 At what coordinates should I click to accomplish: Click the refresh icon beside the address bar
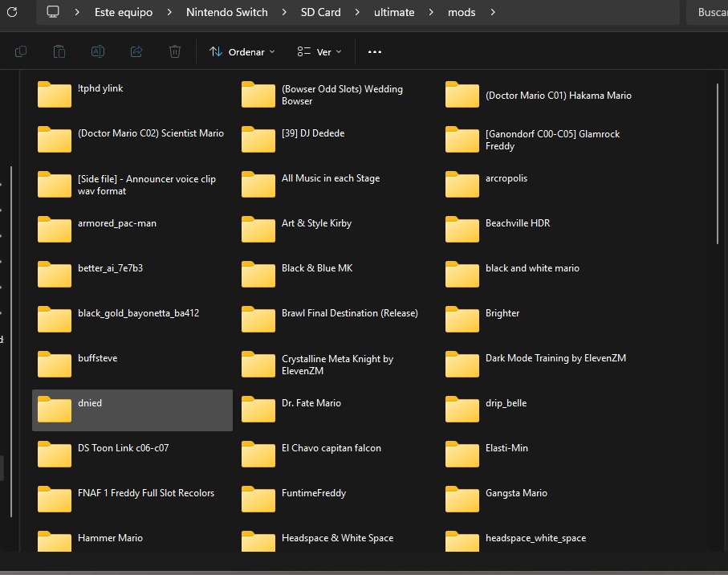tap(12, 12)
